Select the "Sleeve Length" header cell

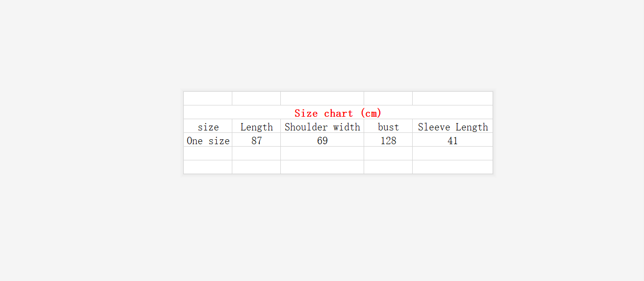point(452,127)
